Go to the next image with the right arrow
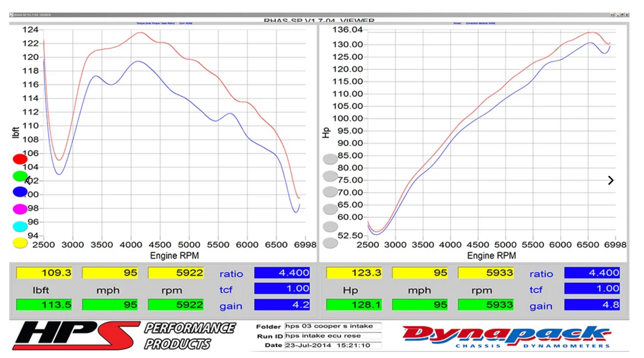 611,180
